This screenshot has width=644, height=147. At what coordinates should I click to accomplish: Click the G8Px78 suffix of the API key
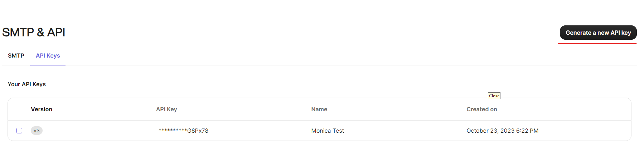point(198,131)
